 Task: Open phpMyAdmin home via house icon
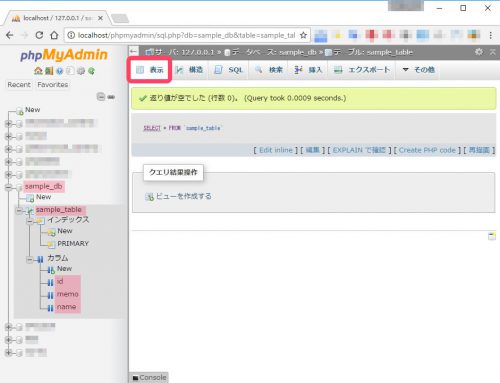[38, 71]
